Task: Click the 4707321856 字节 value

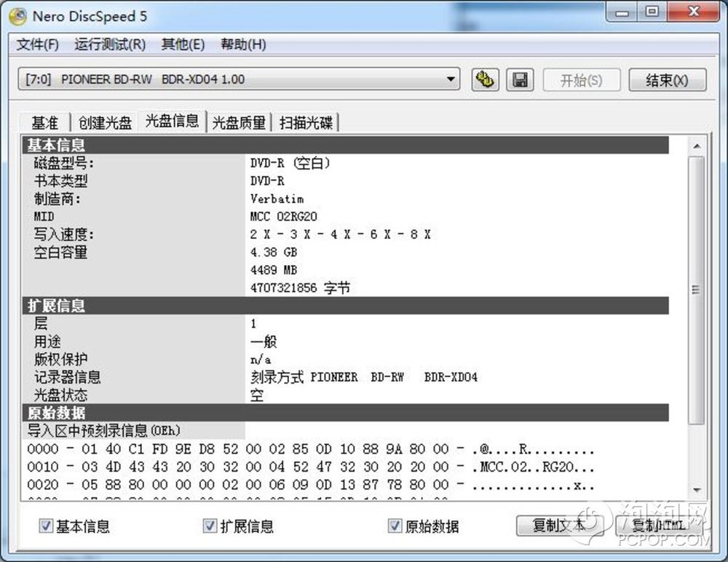Action: [x=300, y=288]
